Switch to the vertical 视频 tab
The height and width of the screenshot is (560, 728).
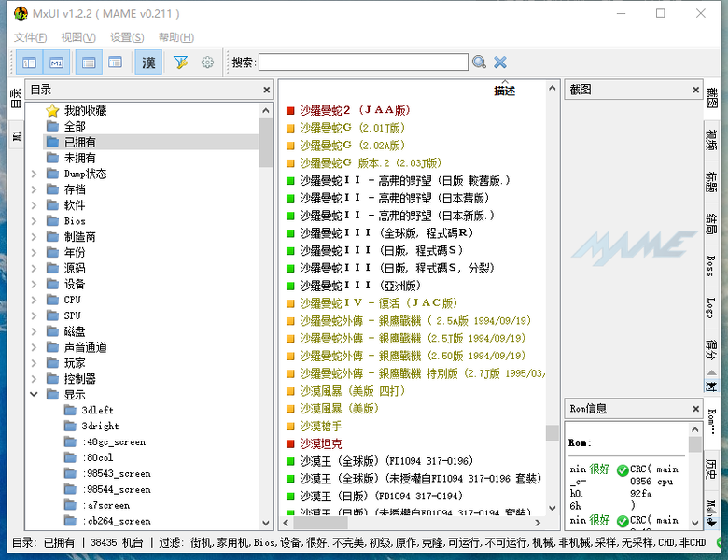[x=712, y=140]
